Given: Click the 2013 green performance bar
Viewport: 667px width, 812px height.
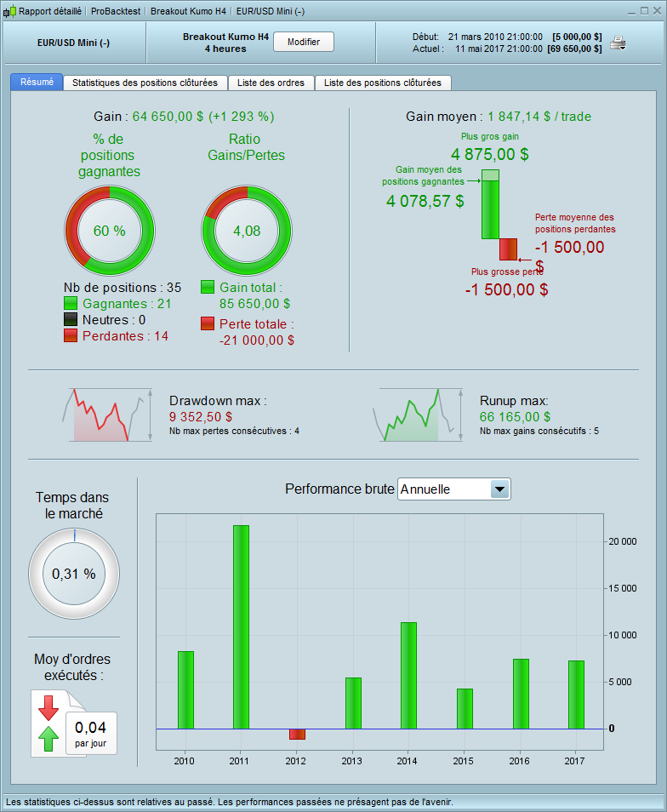Looking at the screenshot, I should [353, 703].
